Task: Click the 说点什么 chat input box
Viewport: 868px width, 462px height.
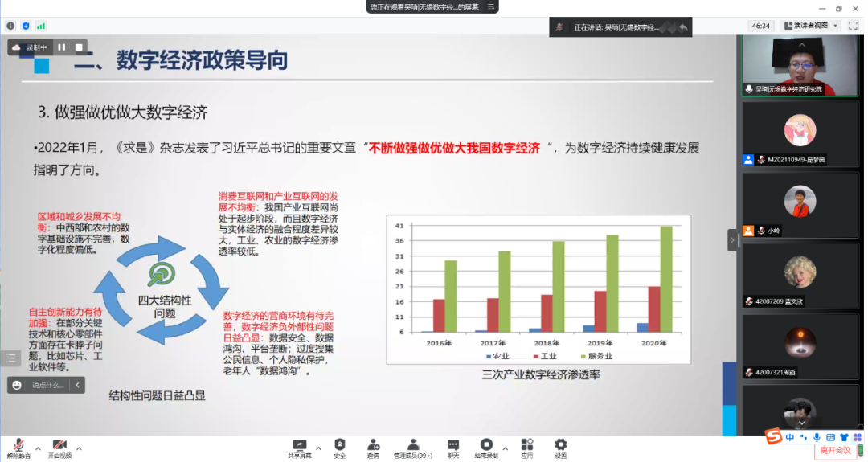Action: (x=48, y=385)
